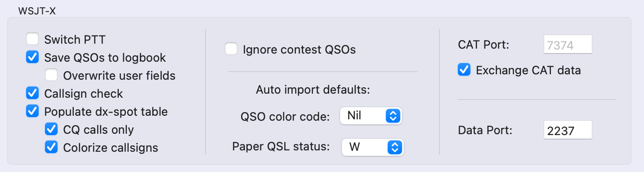This screenshot has height=172, width=644.
Task: Click the blue arrows on the W selector
Action: pos(395,147)
